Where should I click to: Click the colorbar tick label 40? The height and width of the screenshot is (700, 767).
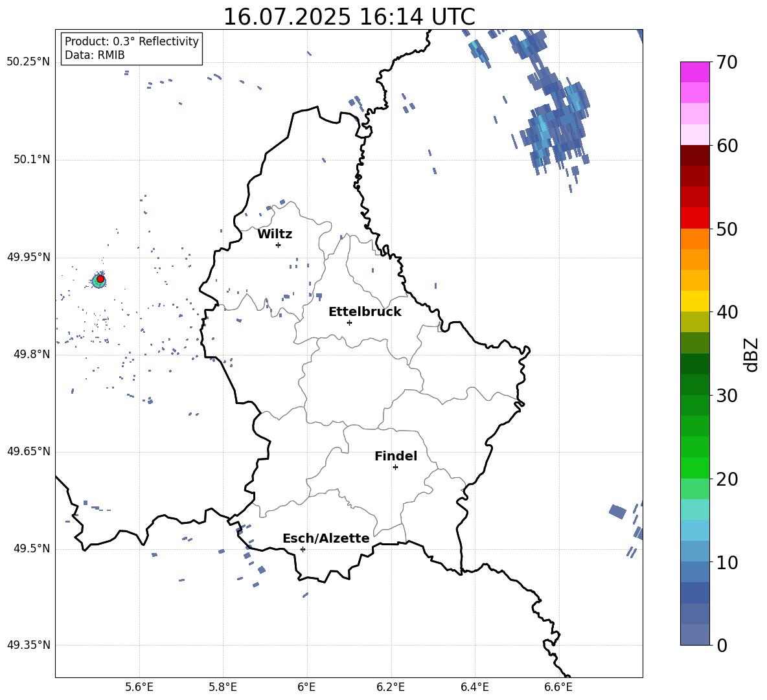[x=727, y=312]
